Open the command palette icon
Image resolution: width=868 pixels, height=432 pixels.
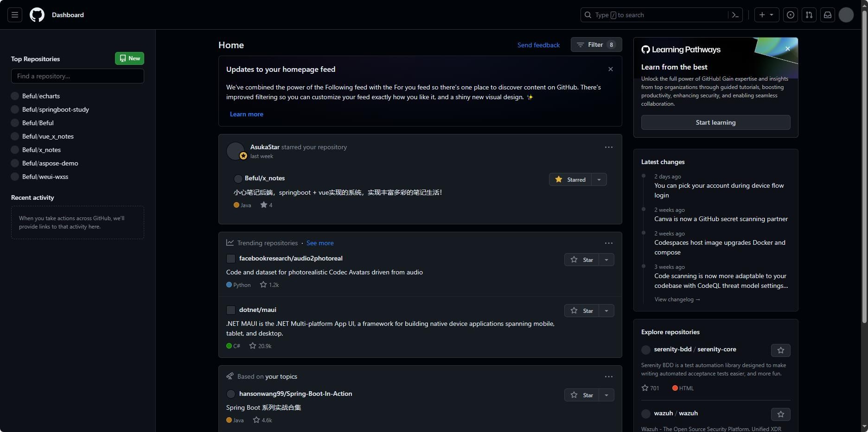coord(735,15)
